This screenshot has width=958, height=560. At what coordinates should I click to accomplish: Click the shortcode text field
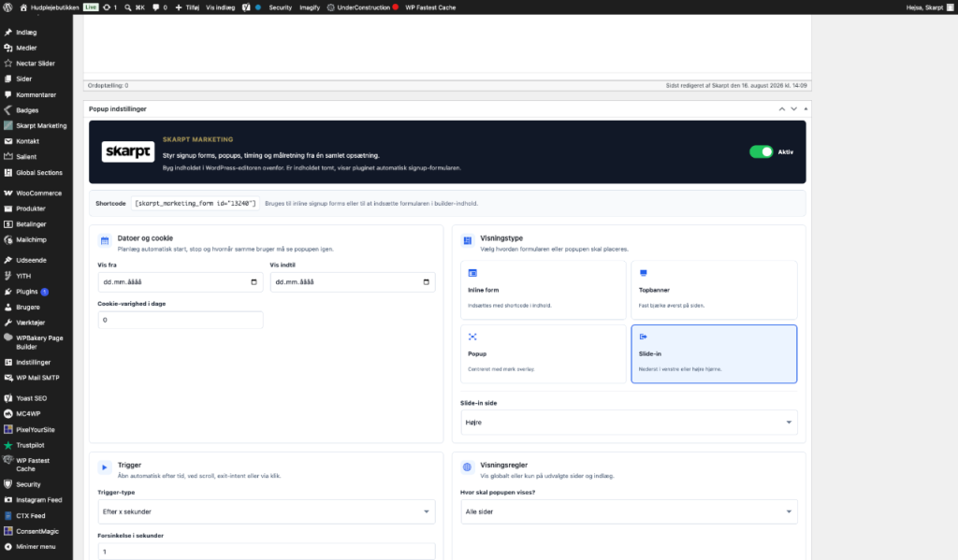[x=195, y=204]
